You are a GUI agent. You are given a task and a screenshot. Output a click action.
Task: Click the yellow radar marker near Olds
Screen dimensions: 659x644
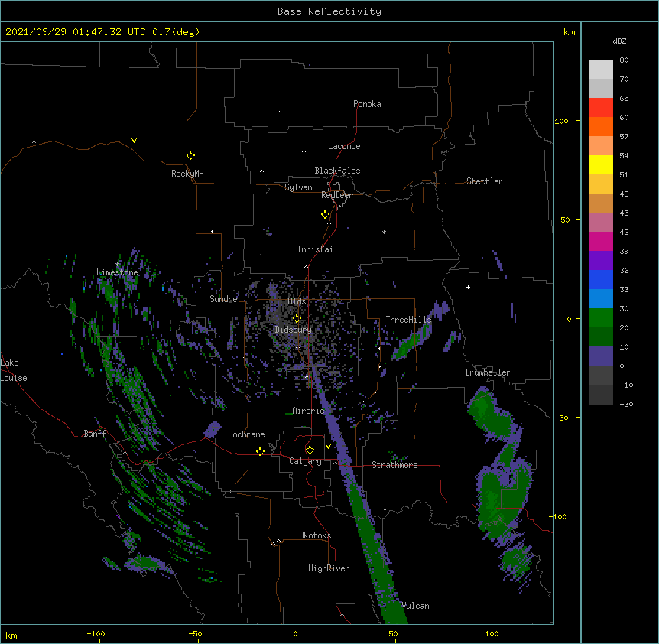(x=297, y=318)
